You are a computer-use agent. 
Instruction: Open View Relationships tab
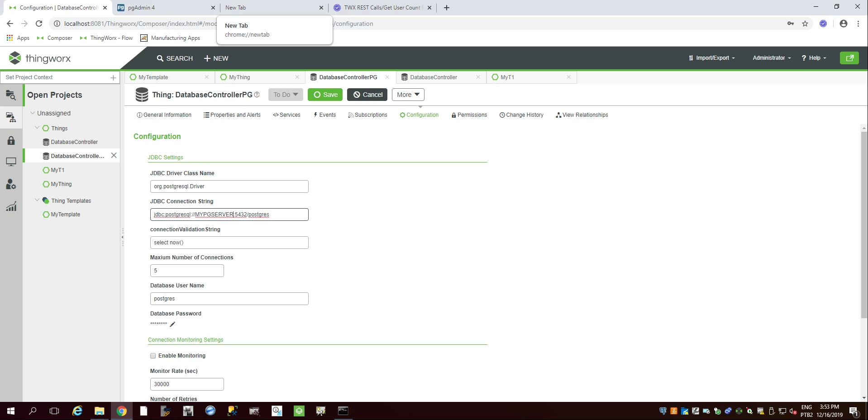pos(582,115)
